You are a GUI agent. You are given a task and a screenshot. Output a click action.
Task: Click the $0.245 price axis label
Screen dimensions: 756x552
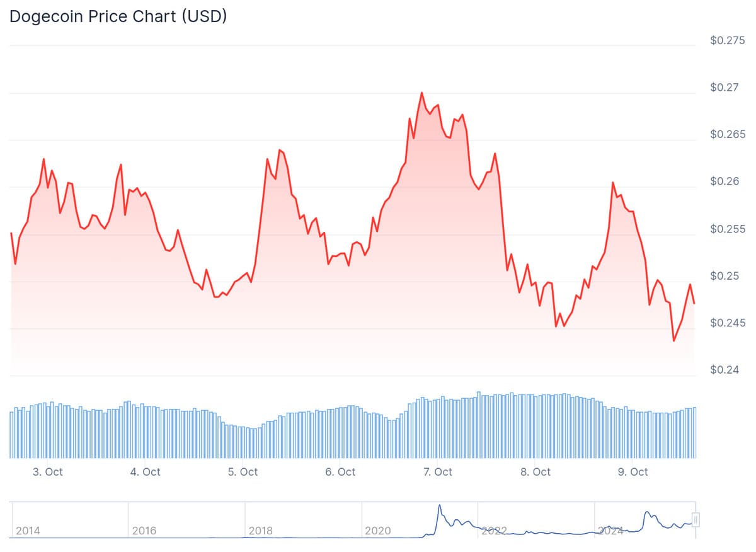click(728, 323)
